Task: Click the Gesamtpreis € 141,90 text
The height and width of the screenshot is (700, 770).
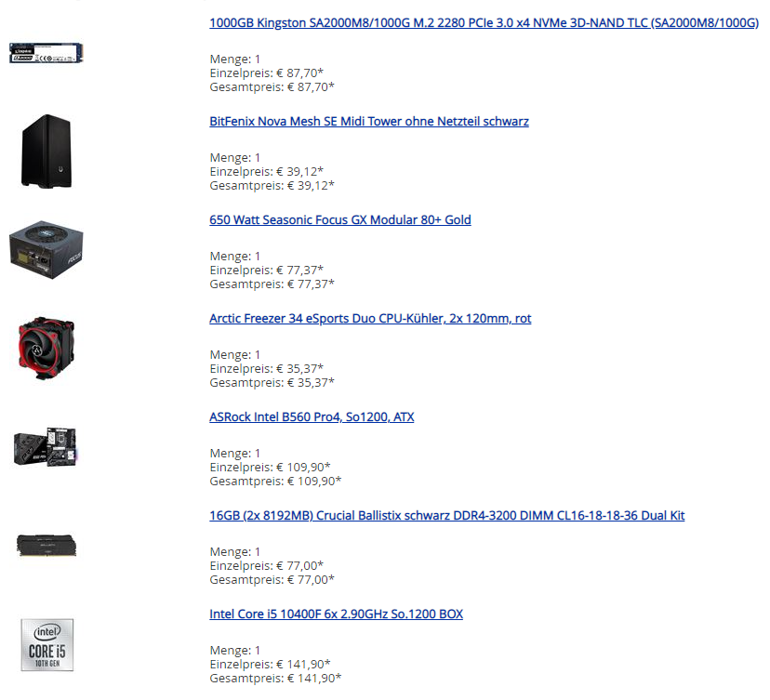Action: (275, 679)
